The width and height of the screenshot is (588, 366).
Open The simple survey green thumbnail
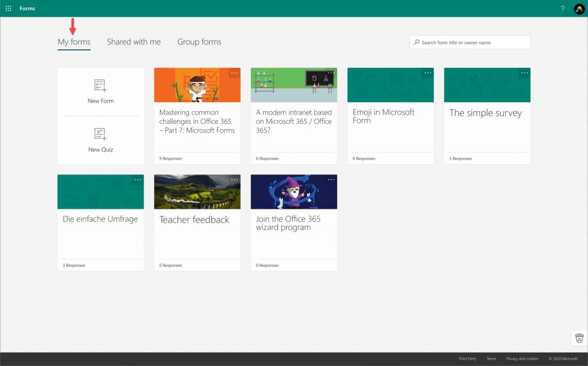pos(487,85)
